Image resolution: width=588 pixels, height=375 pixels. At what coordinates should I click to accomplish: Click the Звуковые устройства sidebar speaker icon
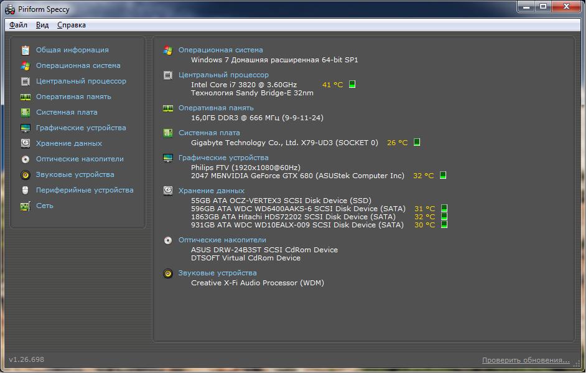pos(26,175)
